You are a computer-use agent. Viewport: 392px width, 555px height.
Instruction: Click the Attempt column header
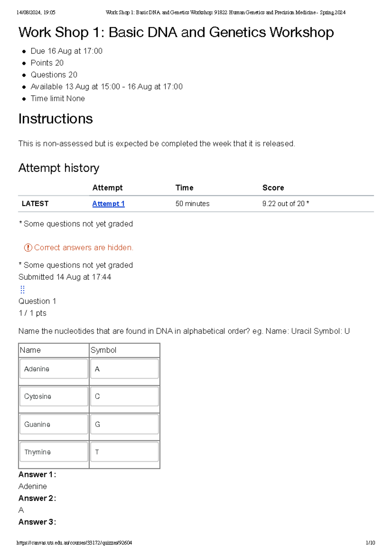click(x=107, y=188)
